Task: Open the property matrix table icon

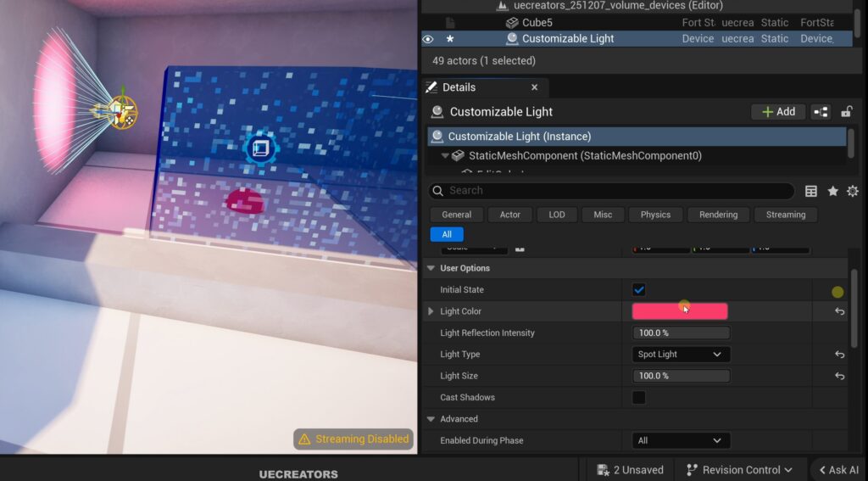Action: [811, 191]
